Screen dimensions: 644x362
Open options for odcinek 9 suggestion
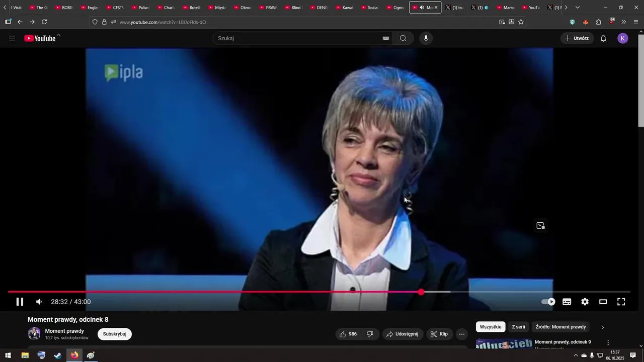(608, 342)
